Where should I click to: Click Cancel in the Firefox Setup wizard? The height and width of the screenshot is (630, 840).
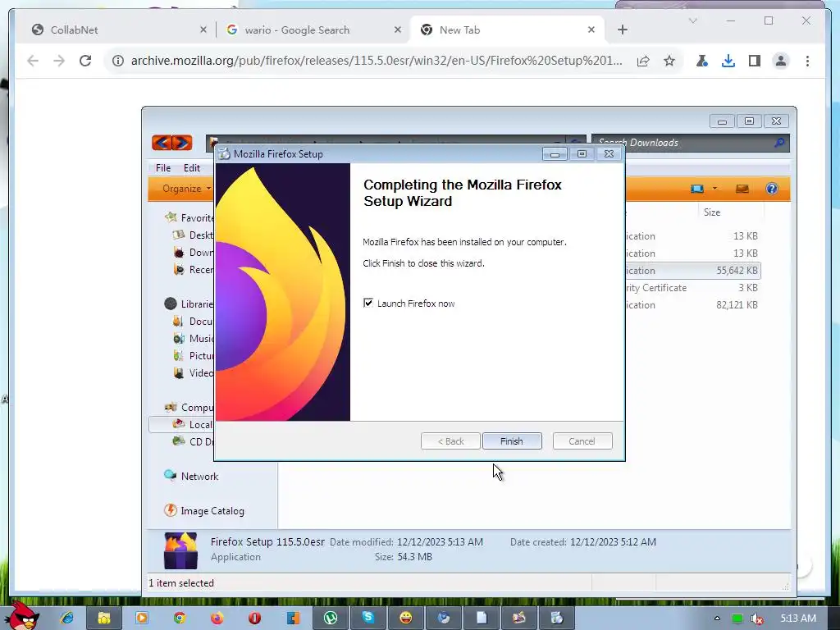click(x=582, y=441)
